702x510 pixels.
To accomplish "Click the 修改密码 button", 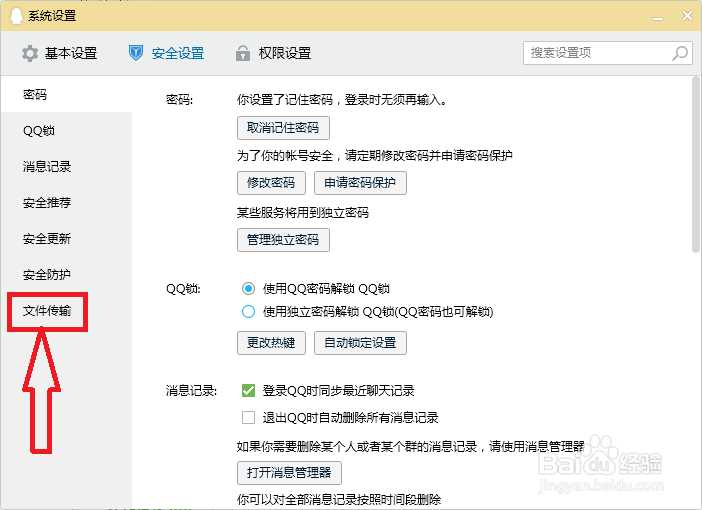I will (x=271, y=183).
